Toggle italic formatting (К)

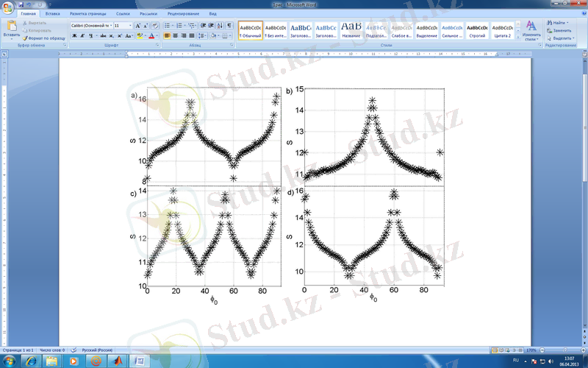pyautogui.click(x=82, y=35)
